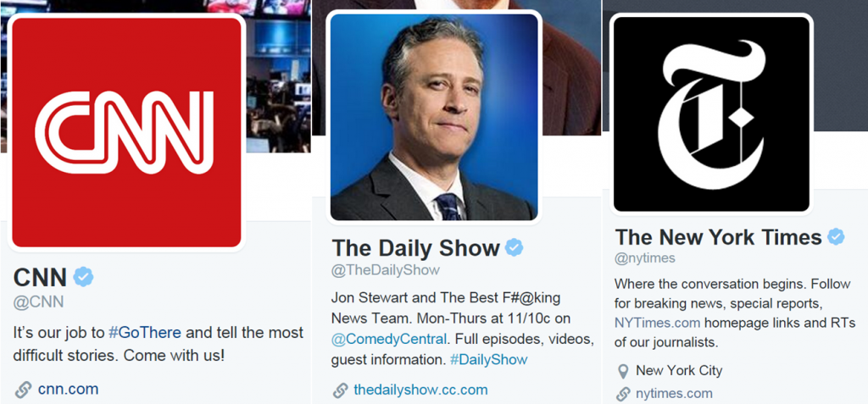Screen dimensions: 868x404
Task: Click The Daily Show verified badge
Action: [514, 247]
